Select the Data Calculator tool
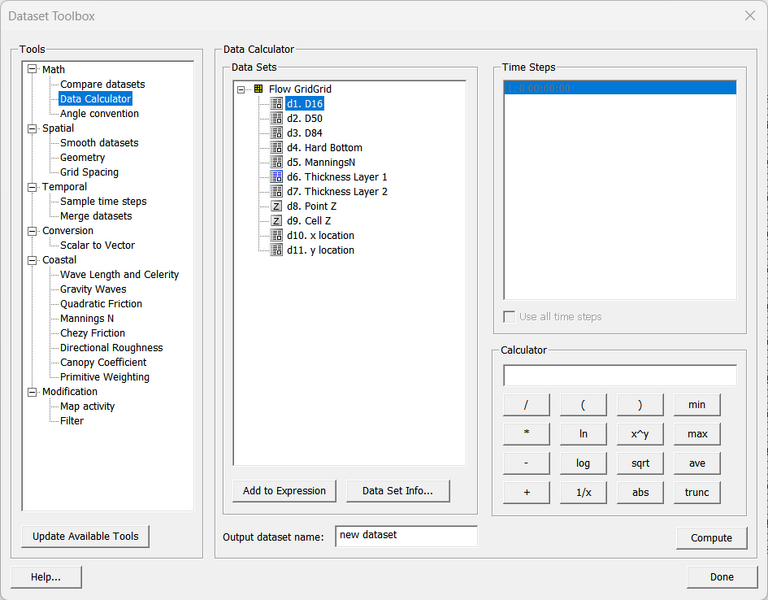The height and width of the screenshot is (600, 768). (95, 99)
